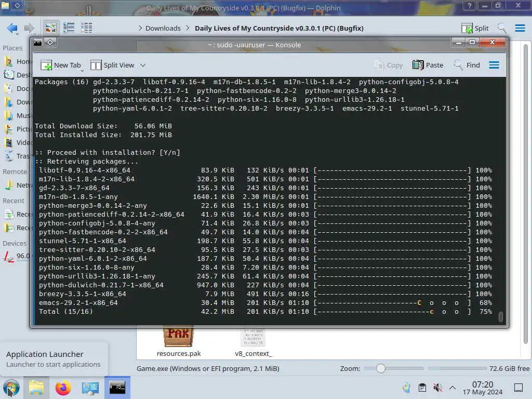This screenshot has height=399, width=532.
Task: Open Home in Places panel
Action: point(17,61)
